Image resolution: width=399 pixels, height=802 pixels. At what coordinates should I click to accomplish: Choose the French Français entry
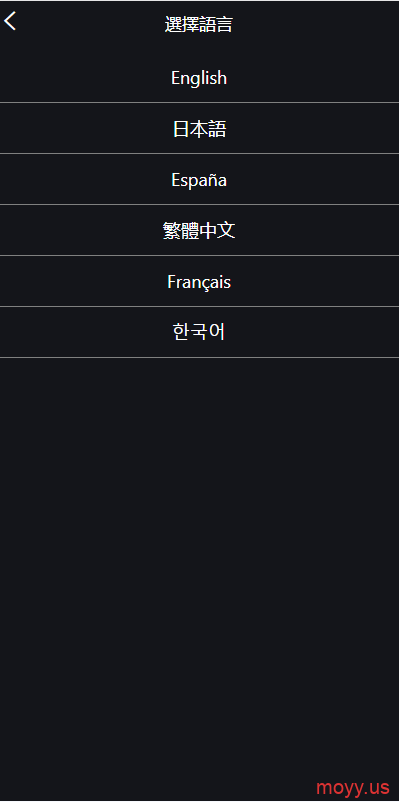pos(200,281)
